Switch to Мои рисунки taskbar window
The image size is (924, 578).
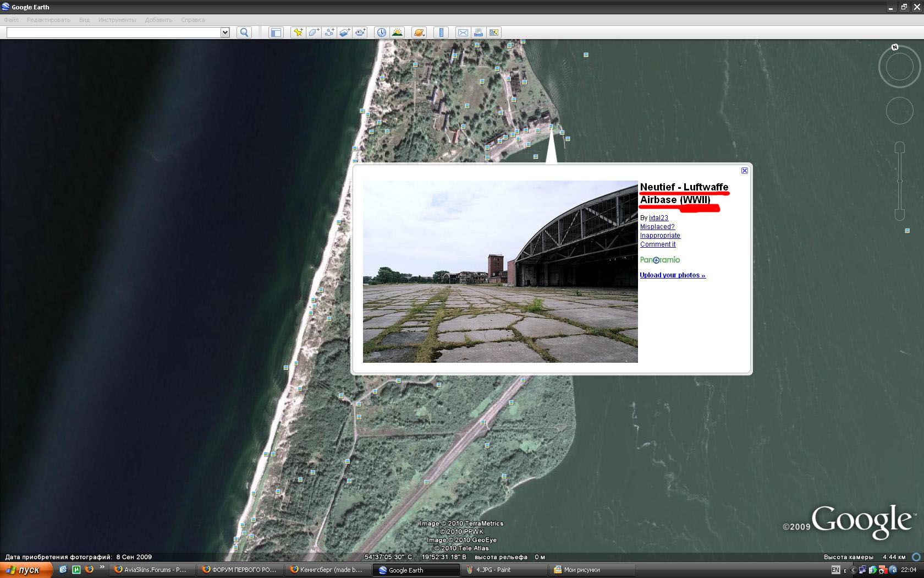593,570
